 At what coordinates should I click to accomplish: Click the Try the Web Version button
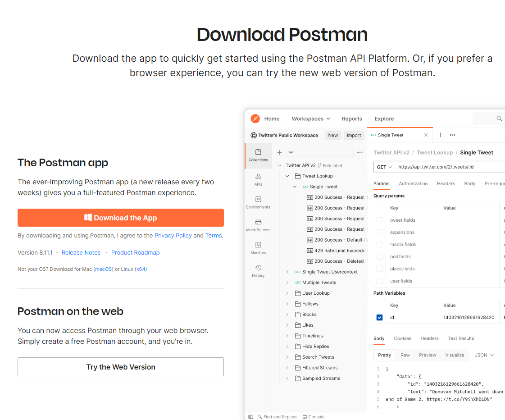click(x=121, y=367)
